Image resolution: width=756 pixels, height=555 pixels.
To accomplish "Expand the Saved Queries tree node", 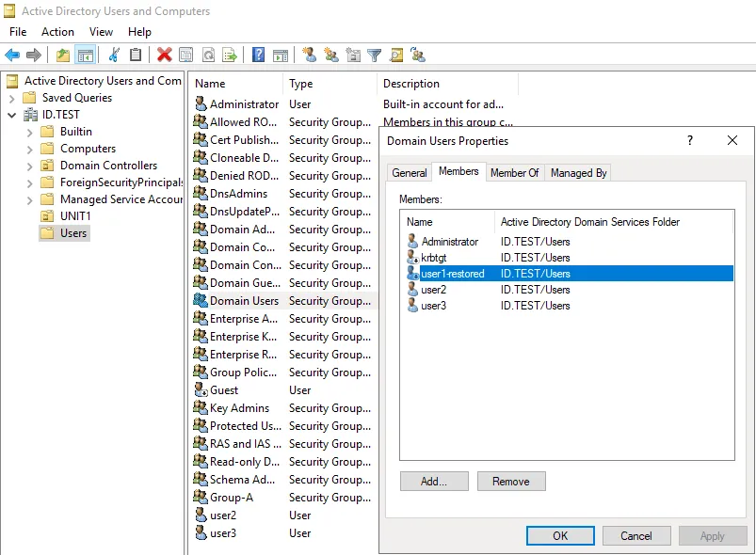I will [11, 98].
